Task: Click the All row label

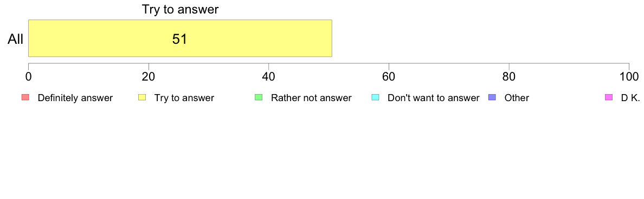Action: [16, 39]
